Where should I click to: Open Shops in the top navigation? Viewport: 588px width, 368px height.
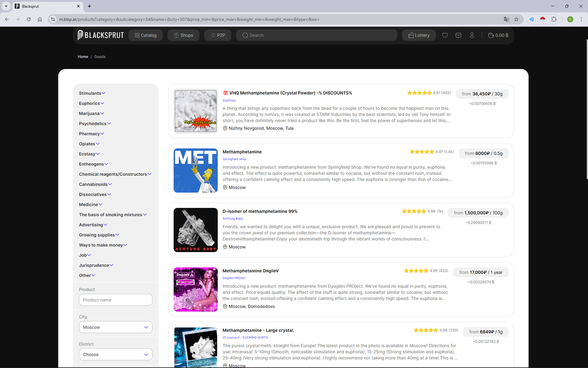point(183,35)
